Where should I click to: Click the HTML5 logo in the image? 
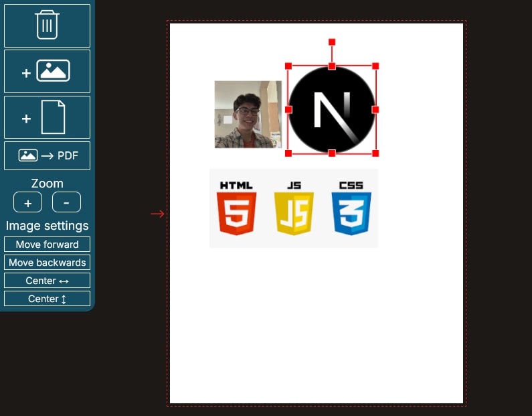(236, 208)
